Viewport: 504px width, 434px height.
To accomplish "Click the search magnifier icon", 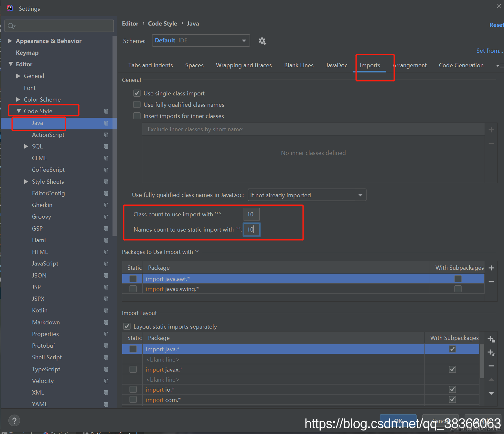I will pyautogui.click(x=11, y=26).
